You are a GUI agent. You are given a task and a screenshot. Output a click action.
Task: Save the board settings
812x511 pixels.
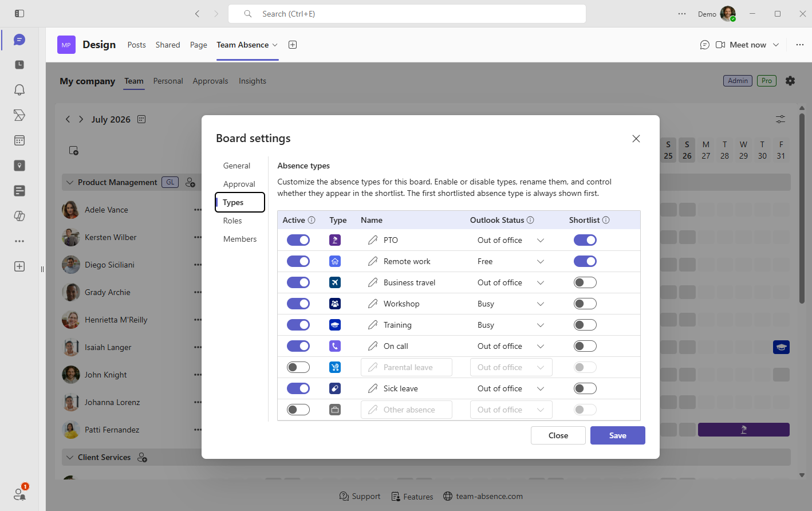(x=618, y=435)
